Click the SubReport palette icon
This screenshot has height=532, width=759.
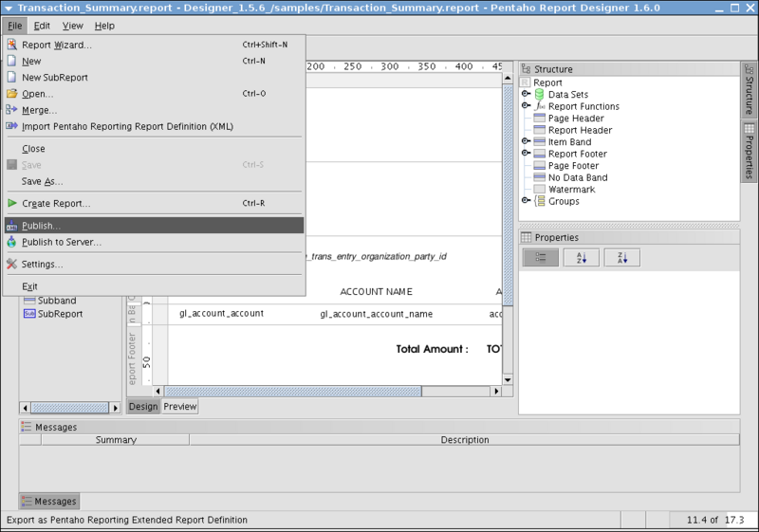coord(29,313)
